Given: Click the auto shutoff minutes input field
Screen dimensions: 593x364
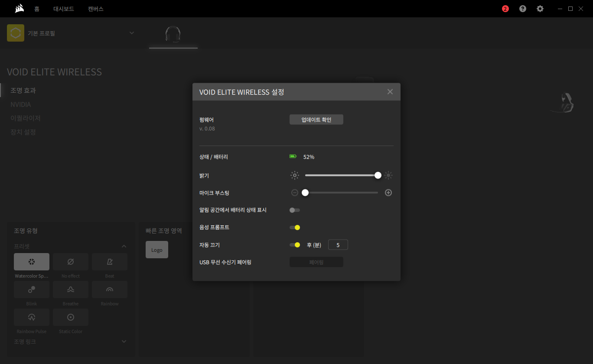Looking at the screenshot, I should 338,245.
